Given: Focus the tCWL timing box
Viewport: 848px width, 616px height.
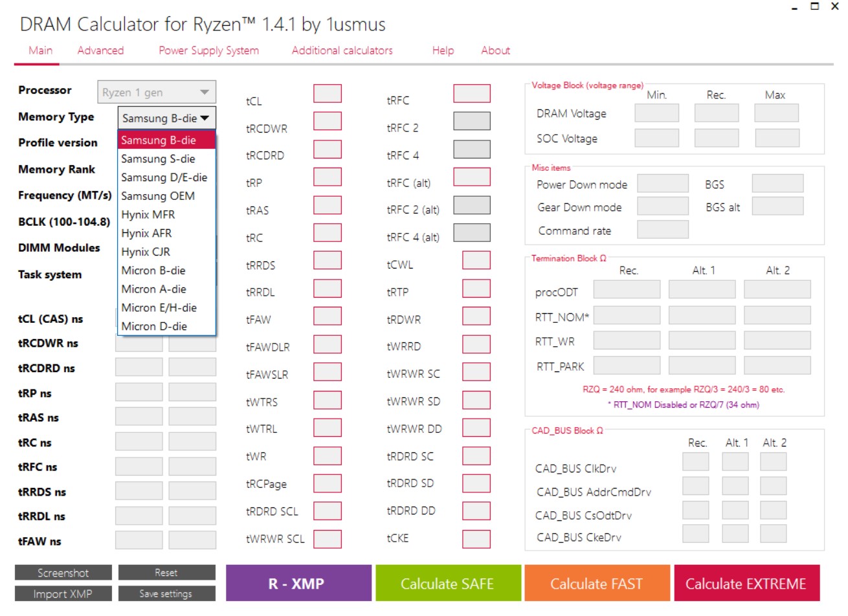Looking at the screenshot, I should pyautogui.click(x=476, y=260).
